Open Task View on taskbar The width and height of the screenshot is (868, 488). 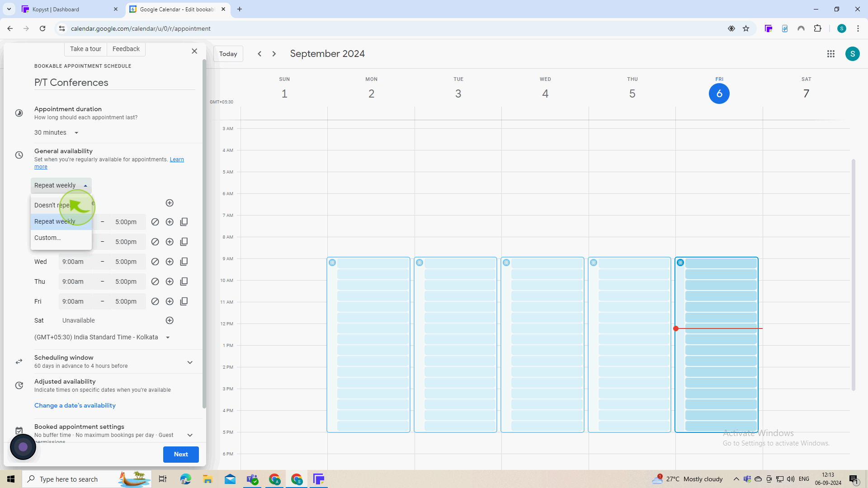tap(163, 479)
